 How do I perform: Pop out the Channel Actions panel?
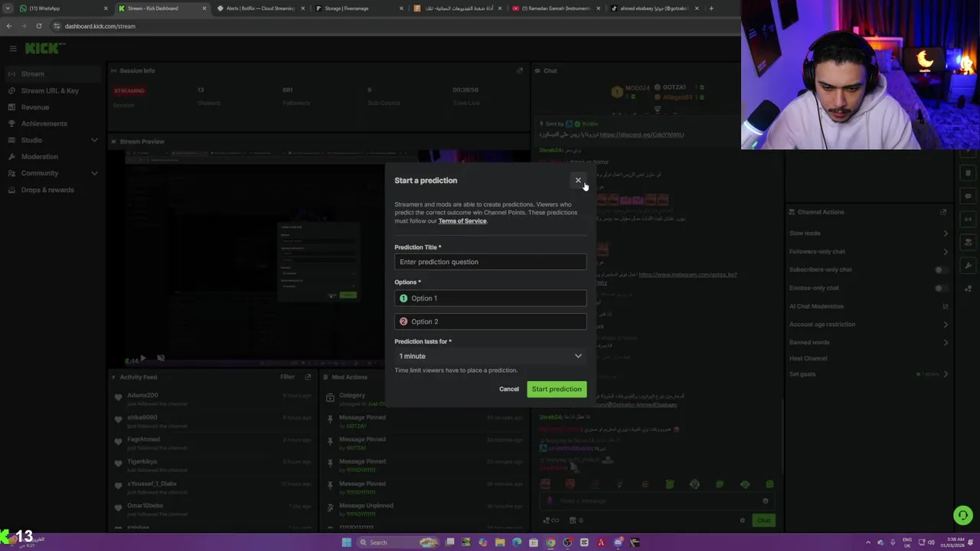[943, 212]
